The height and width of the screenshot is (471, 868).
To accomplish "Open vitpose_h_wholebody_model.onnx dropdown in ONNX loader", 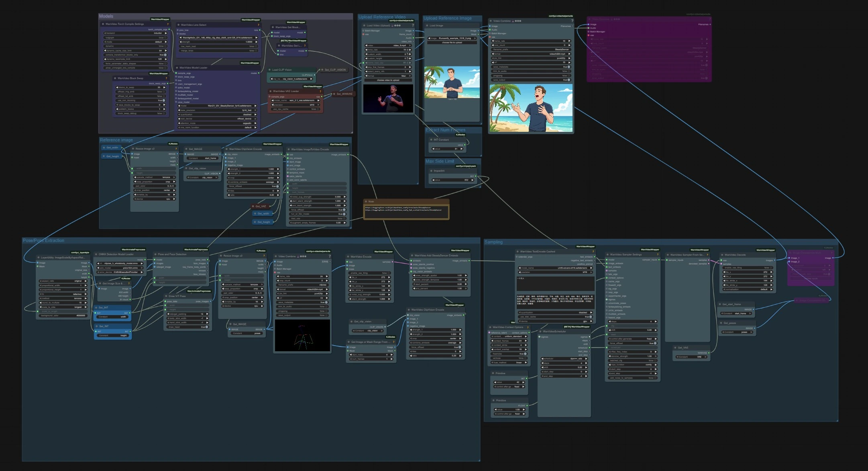I will (121, 264).
